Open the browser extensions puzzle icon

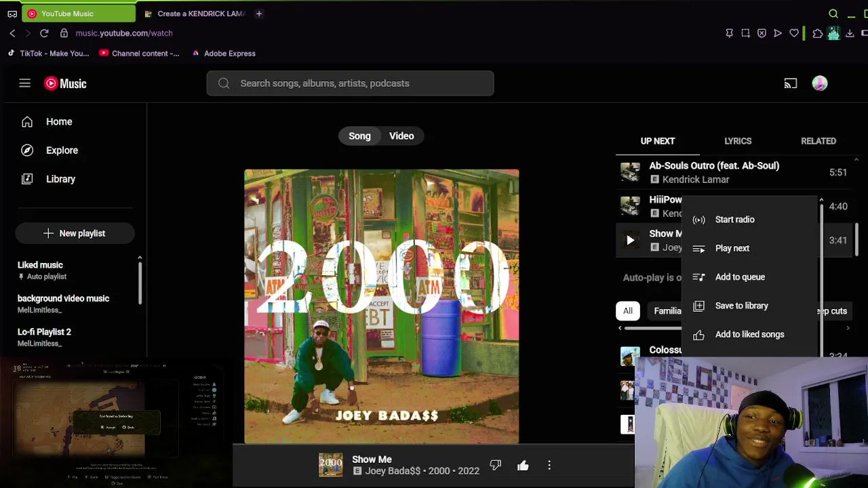coord(818,33)
